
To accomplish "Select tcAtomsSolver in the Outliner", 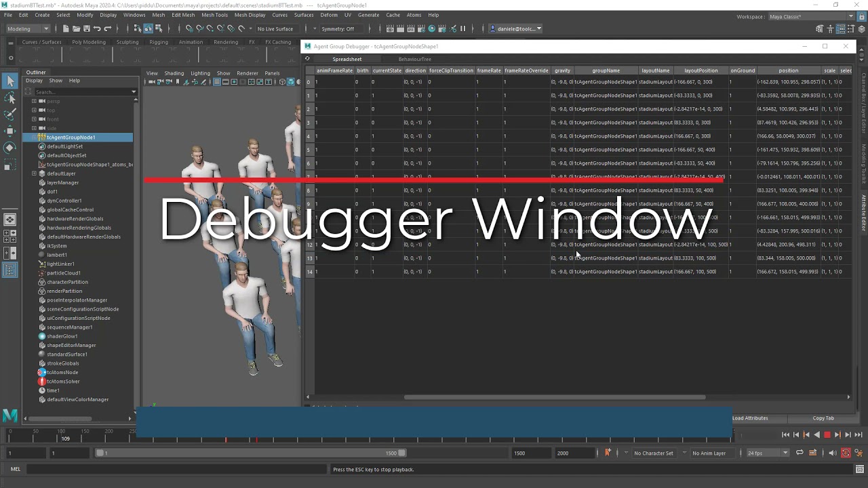I will [x=63, y=382].
